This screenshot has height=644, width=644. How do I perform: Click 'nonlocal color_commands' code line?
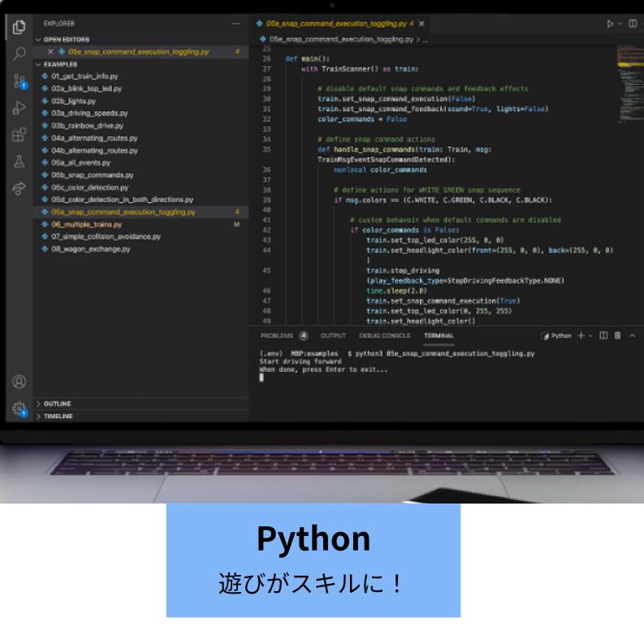pos(380,170)
